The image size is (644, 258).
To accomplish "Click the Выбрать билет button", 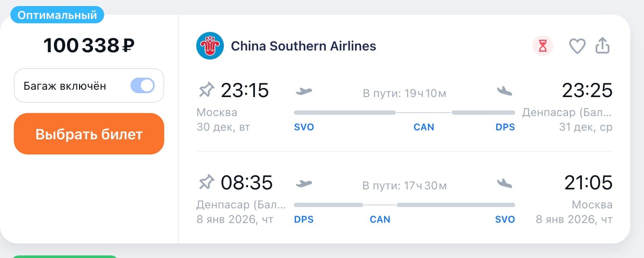I will (89, 134).
